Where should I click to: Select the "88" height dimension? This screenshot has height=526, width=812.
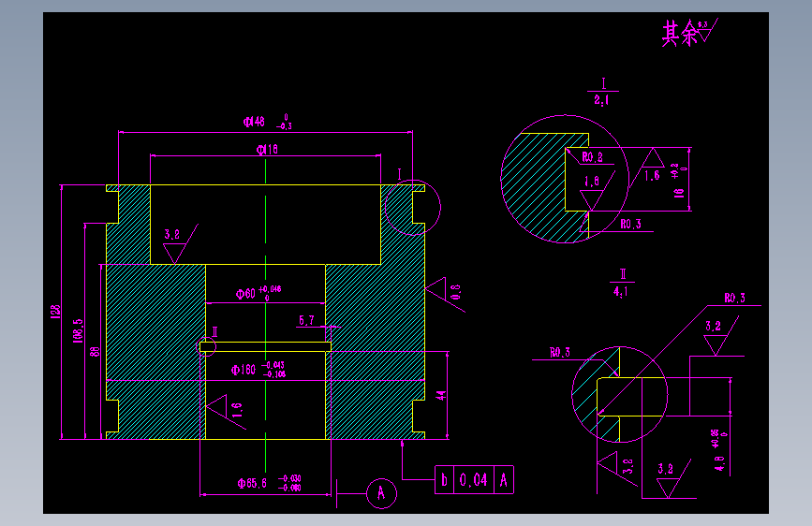(95, 352)
